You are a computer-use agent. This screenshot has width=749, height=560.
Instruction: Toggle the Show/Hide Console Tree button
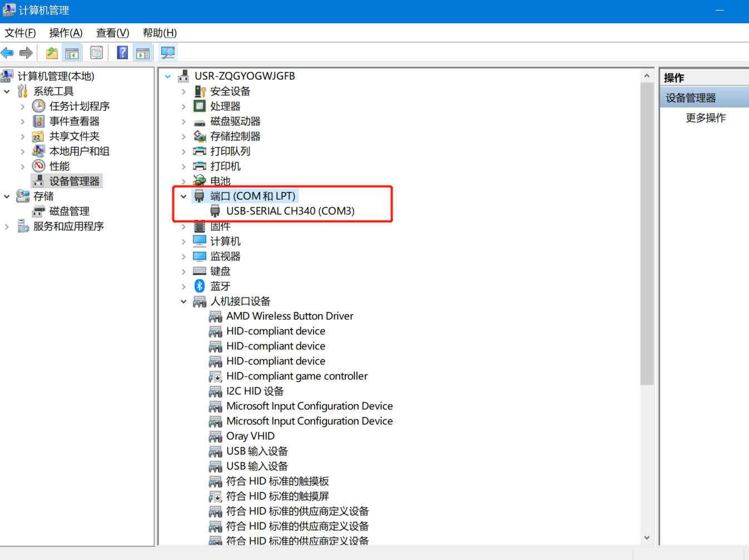pos(72,53)
